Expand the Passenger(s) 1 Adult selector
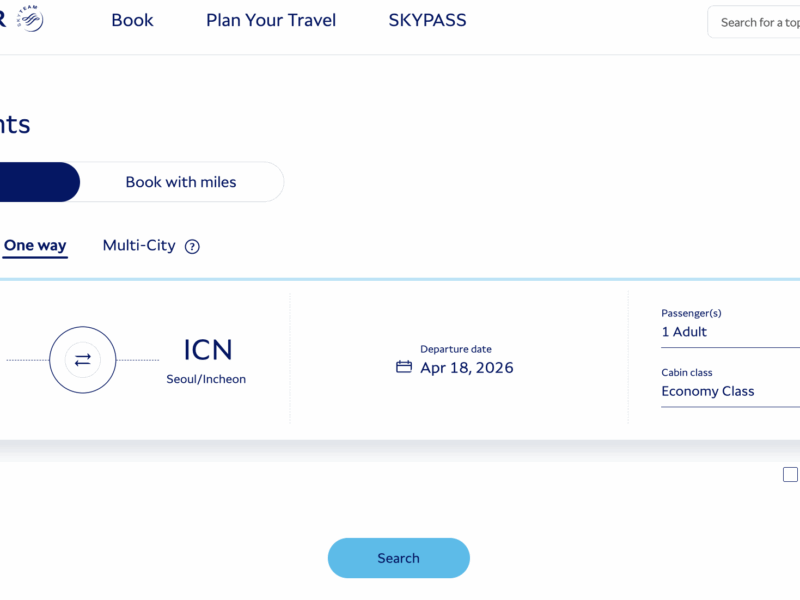This screenshot has width=800, height=600. tap(730, 332)
